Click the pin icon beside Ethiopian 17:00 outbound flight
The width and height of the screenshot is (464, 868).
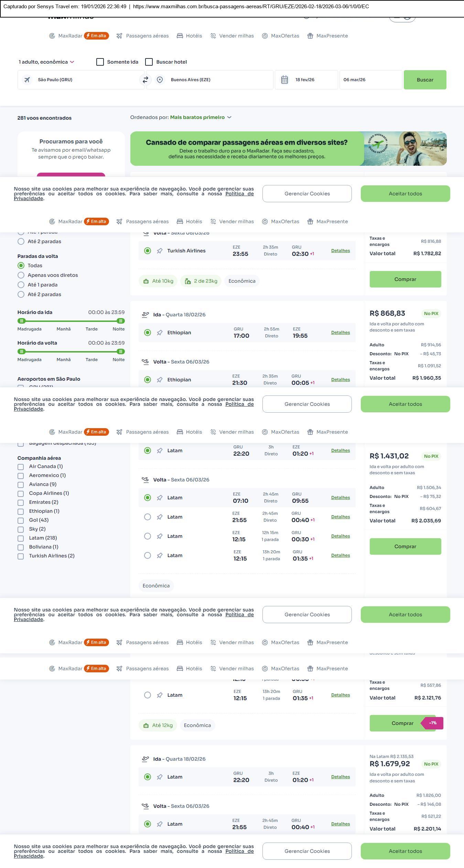click(x=160, y=333)
